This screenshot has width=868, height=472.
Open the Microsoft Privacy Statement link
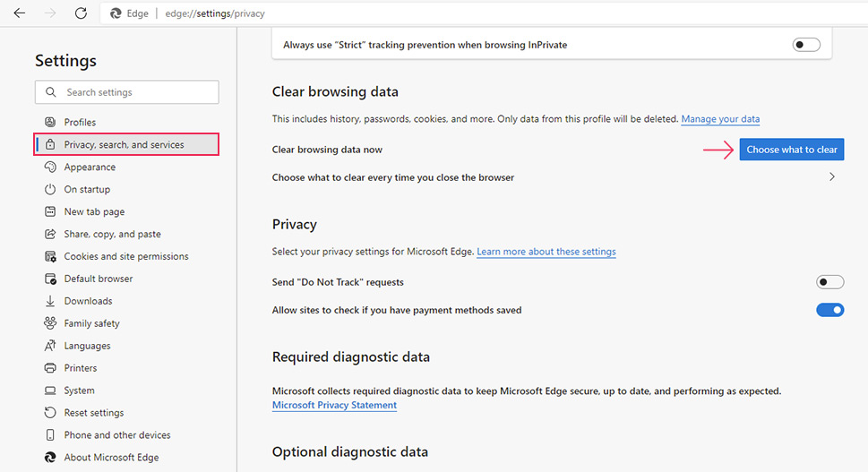pos(334,405)
